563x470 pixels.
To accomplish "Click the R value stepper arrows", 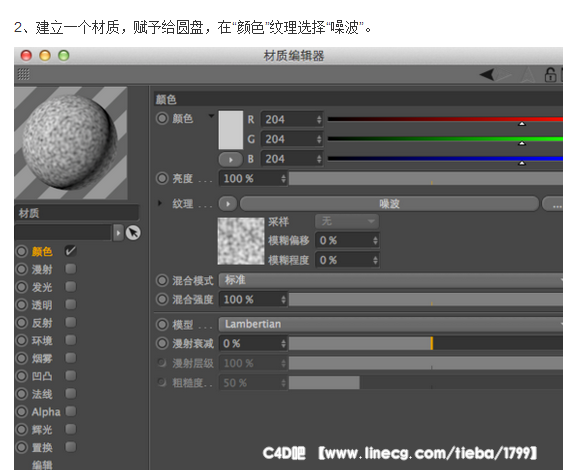I will tap(319, 120).
